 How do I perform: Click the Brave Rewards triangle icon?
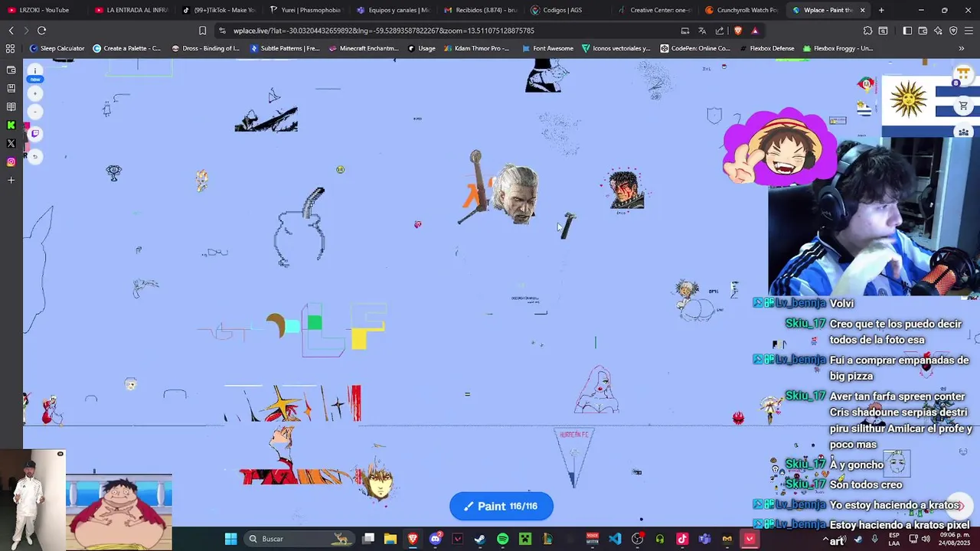pyautogui.click(x=755, y=31)
